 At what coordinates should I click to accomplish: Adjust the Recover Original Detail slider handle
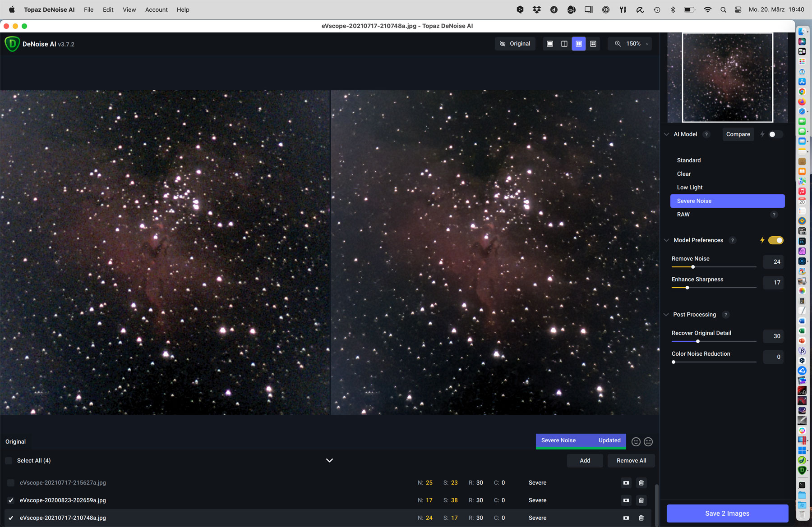click(698, 341)
